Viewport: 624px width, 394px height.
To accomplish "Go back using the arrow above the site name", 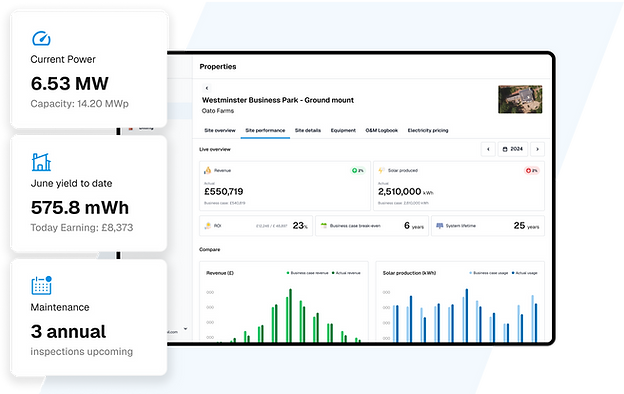I will (207, 88).
